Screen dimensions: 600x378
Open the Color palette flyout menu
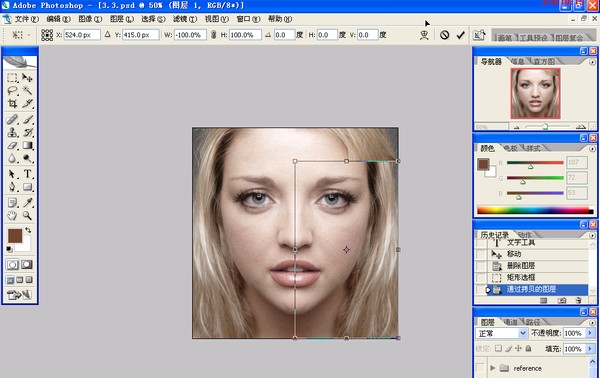coord(592,148)
